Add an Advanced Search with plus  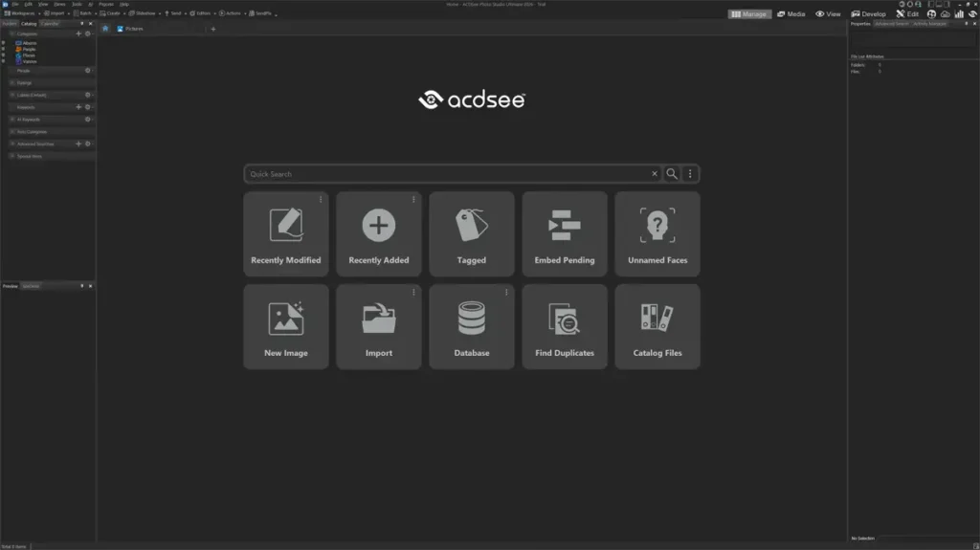coord(78,143)
